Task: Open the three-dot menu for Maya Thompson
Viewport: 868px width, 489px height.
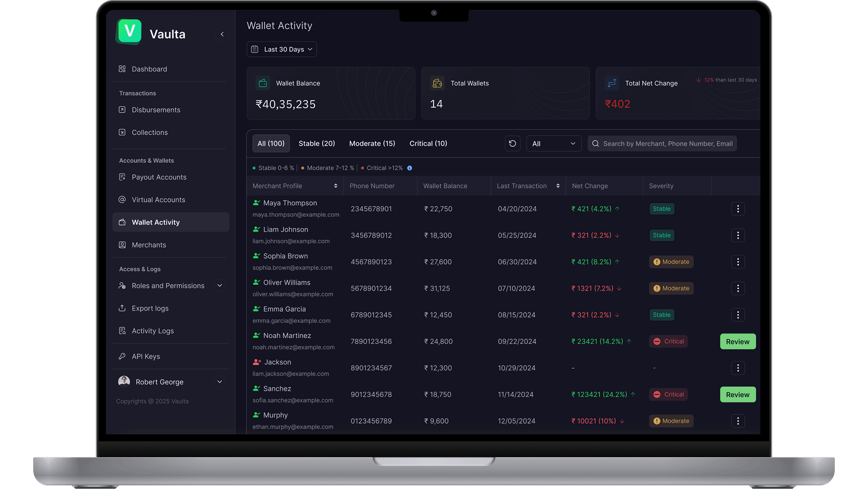Action: [737, 209]
